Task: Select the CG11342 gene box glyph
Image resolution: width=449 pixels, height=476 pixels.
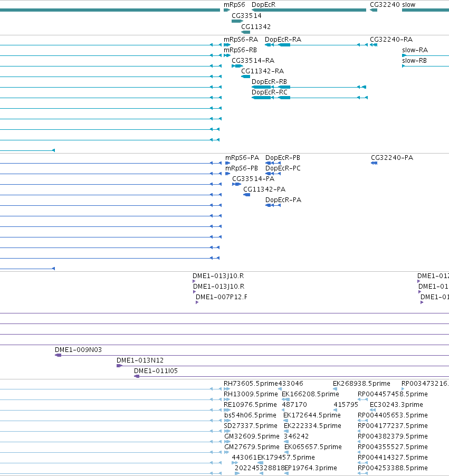Action: click(245, 32)
